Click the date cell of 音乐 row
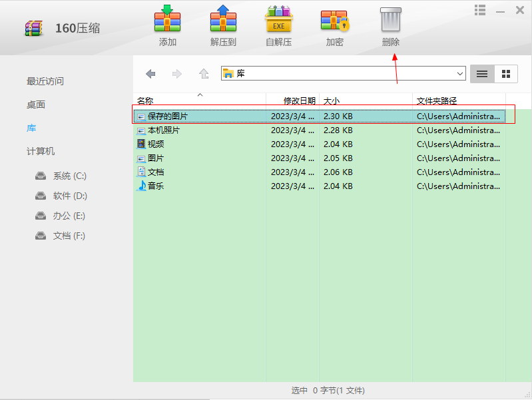The image size is (532, 400). (292, 186)
